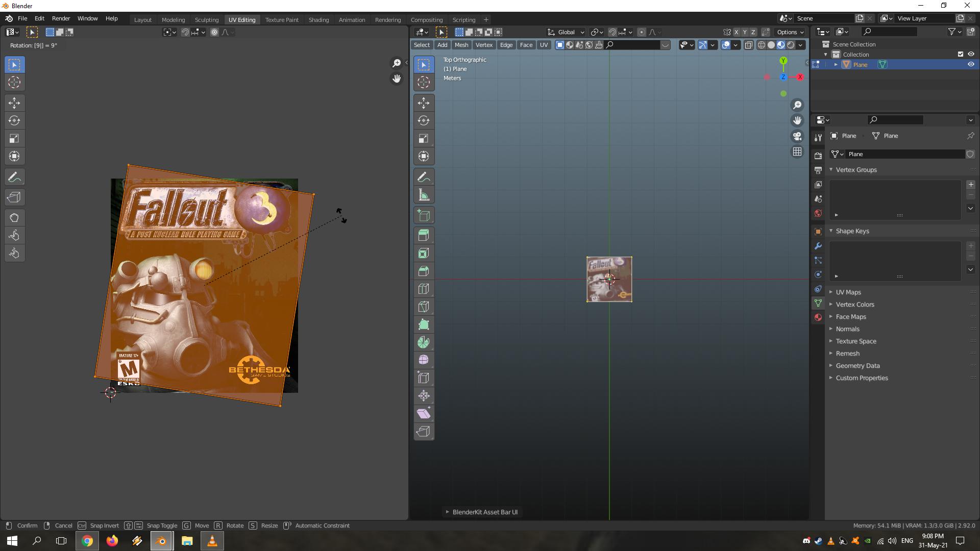Viewport: 980px width, 551px height.
Task: Open the Material properties tab
Action: (818, 317)
